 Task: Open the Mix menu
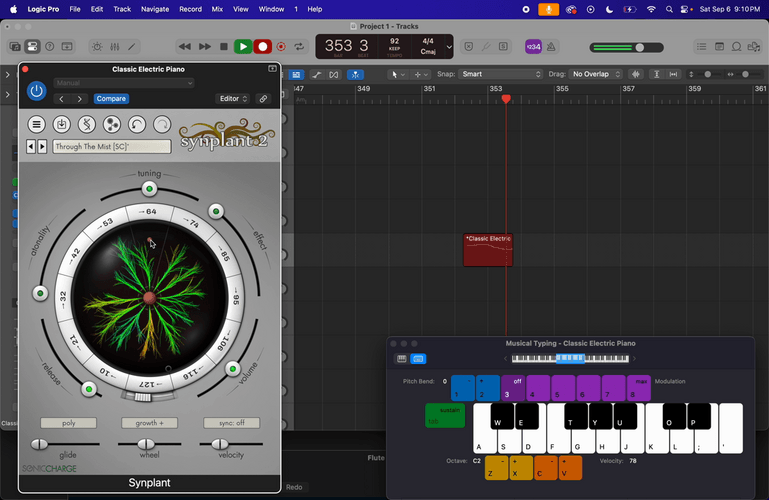[217, 9]
